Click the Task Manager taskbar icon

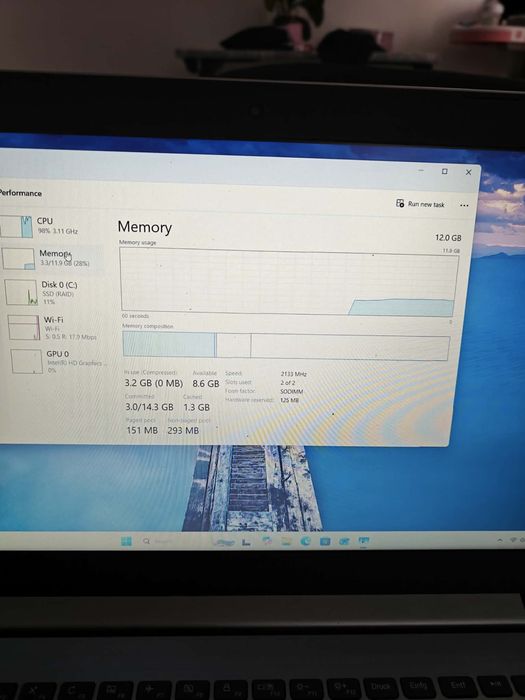(364, 541)
